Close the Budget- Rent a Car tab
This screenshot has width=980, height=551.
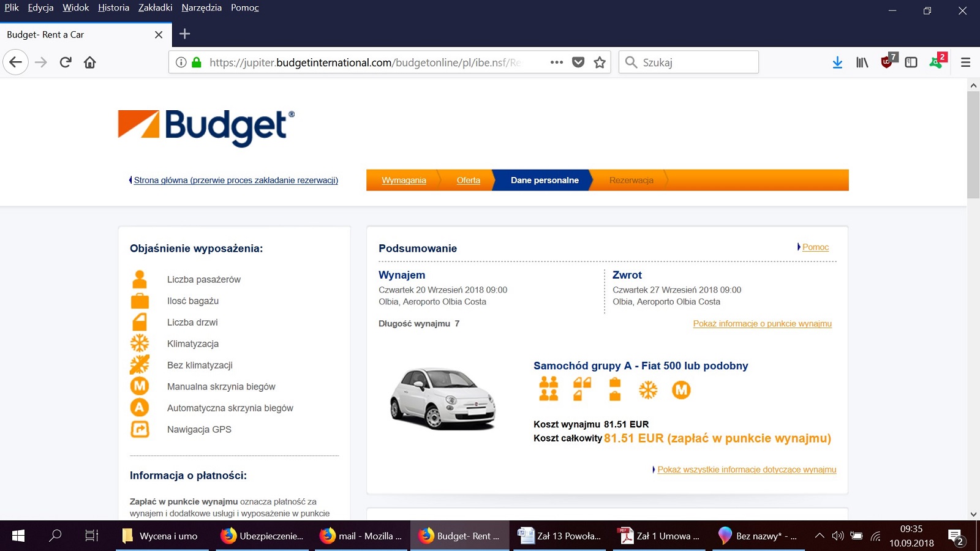click(159, 35)
